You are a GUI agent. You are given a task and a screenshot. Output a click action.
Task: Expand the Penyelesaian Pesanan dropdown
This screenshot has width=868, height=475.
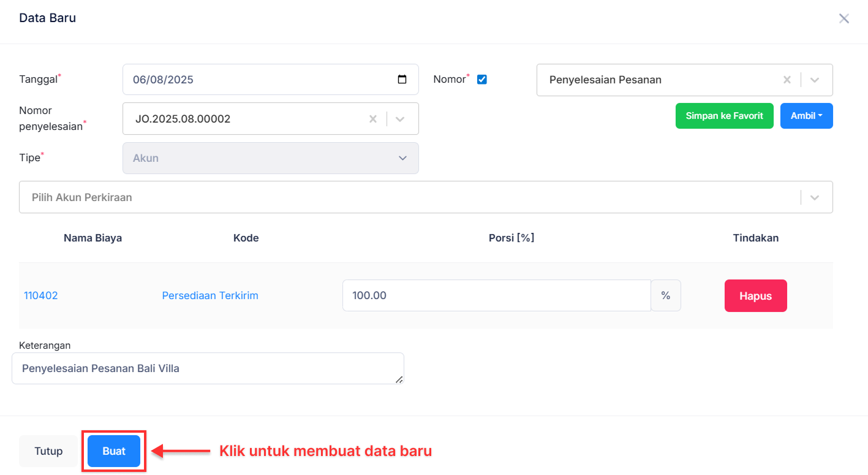click(x=815, y=79)
